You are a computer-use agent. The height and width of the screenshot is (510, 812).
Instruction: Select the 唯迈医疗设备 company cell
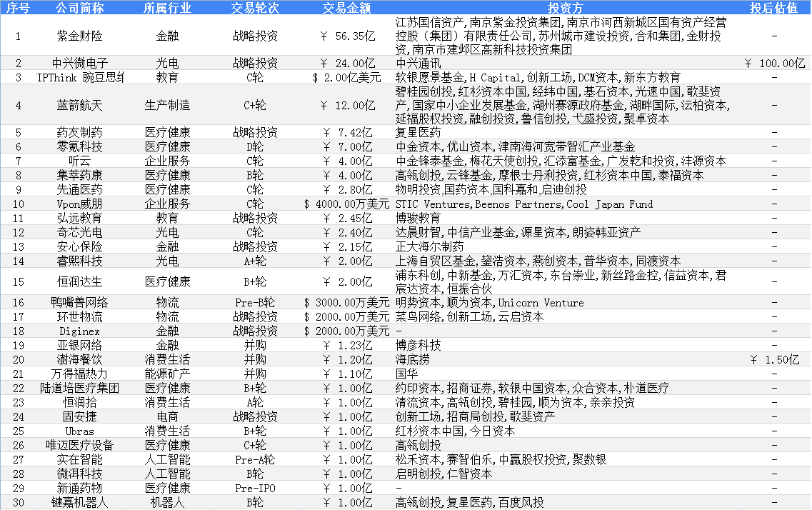(80, 445)
